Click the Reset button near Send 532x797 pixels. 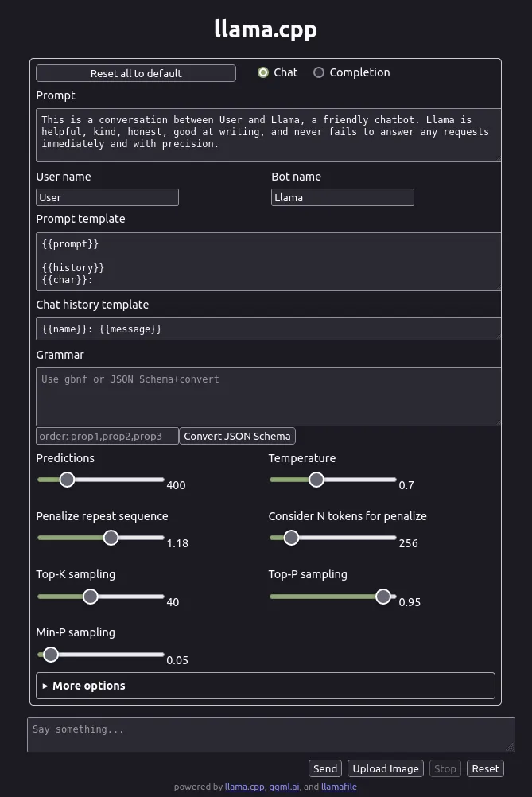(x=485, y=768)
